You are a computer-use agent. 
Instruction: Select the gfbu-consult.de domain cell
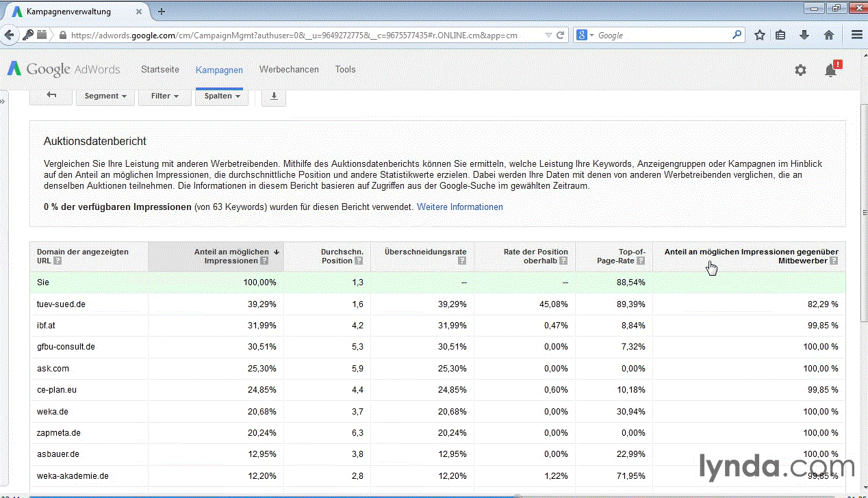tap(66, 347)
